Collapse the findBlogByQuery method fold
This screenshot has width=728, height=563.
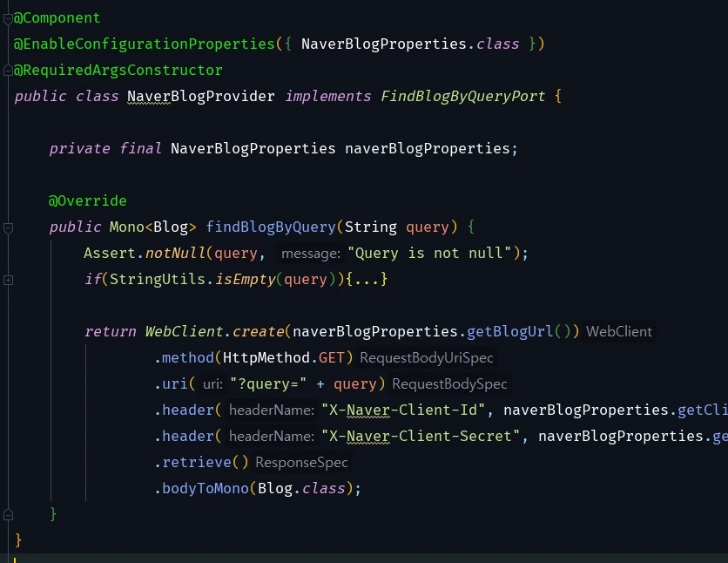(8, 227)
